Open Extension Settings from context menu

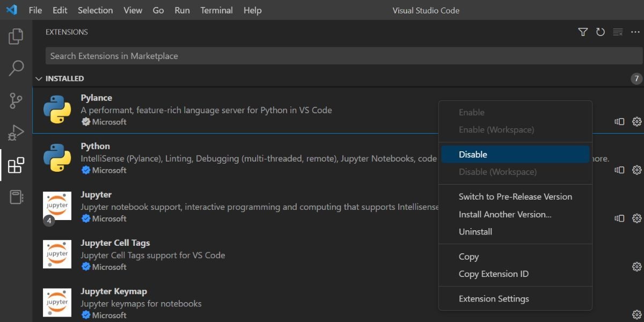point(515,298)
